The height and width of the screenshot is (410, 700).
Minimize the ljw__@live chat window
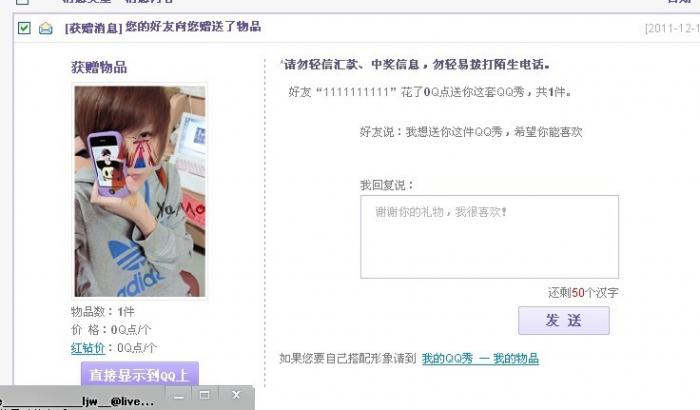click(x=179, y=396)
